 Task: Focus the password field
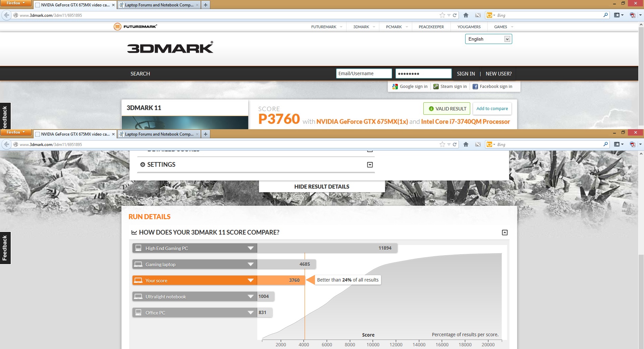[x=423, y=73]
